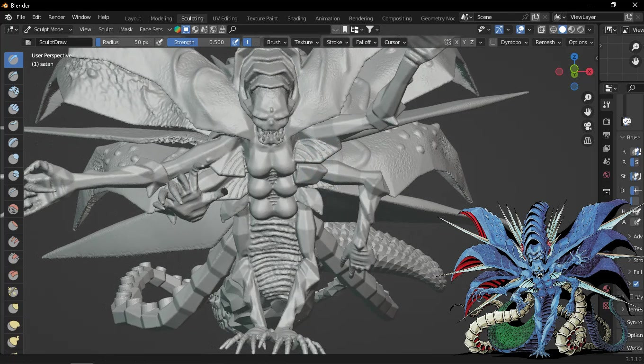
Task: Select the Clay Strips brush tool
Action: pos(13,109)
